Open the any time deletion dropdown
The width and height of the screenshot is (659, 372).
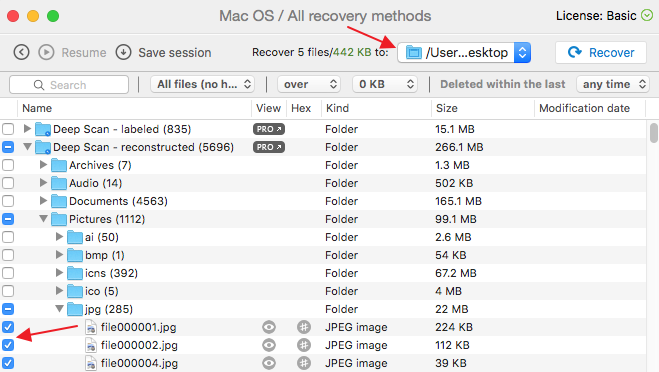click(613, 84)
